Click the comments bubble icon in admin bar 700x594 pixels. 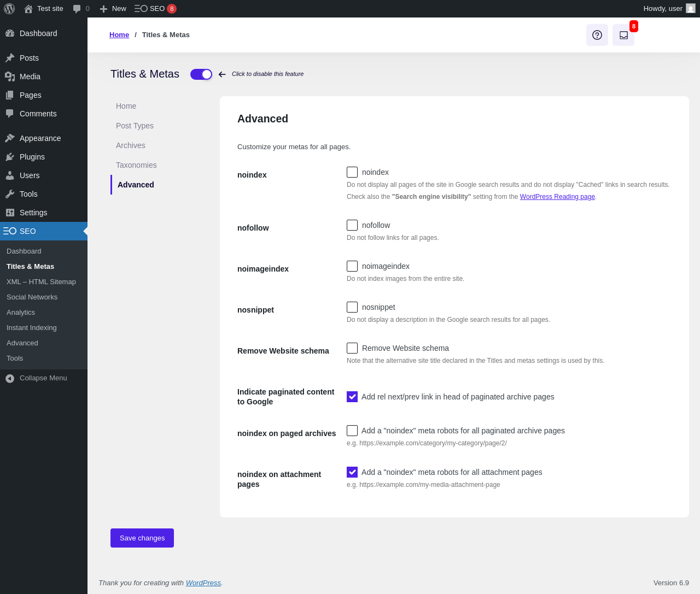click(77, 9)
